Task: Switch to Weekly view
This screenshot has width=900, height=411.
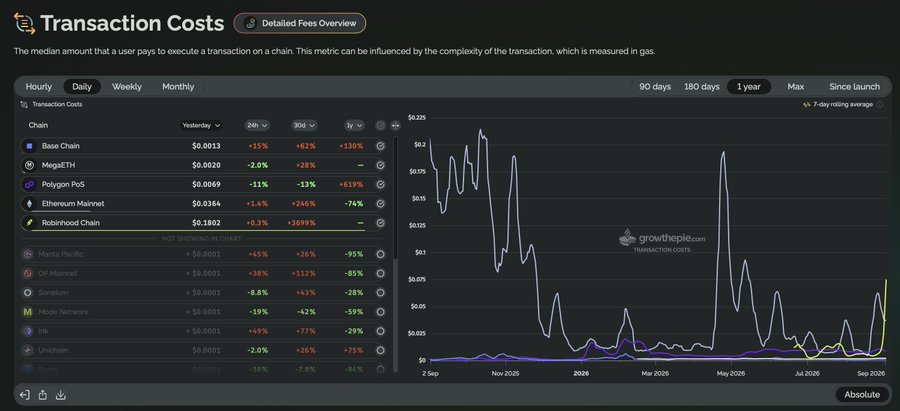Action: [x=127, y=87]
